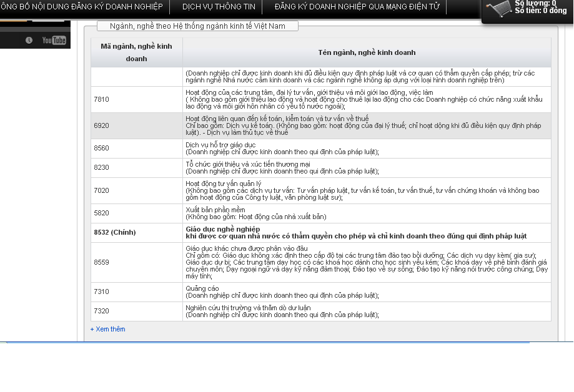The height and width of the screenshot is (392, 574).
Task: Select industry code 7320
Action: [101, 311]
